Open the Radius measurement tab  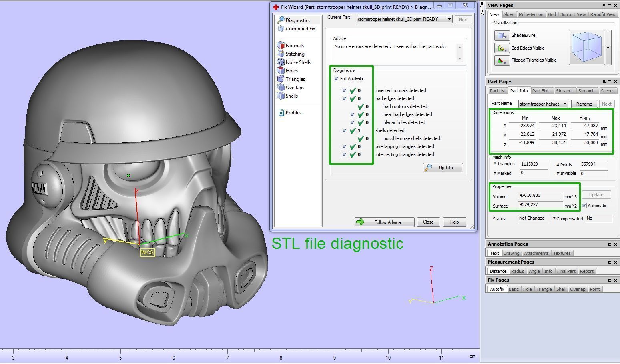coord(517,271)
